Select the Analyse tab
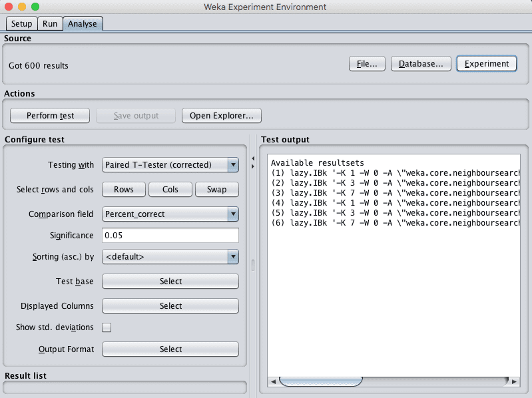532x398 pixels. pos(83,24)
